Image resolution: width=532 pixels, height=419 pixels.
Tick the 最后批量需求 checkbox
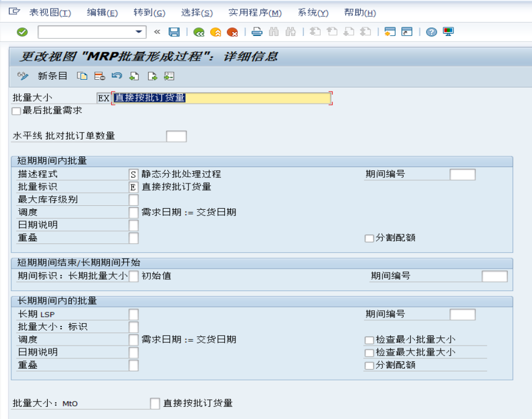16,111
